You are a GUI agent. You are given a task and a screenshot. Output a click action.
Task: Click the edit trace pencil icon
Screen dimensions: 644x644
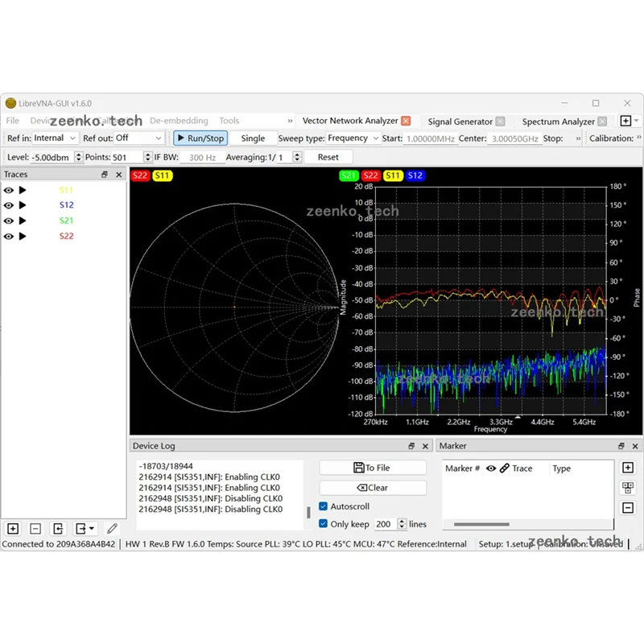[113, 529]
